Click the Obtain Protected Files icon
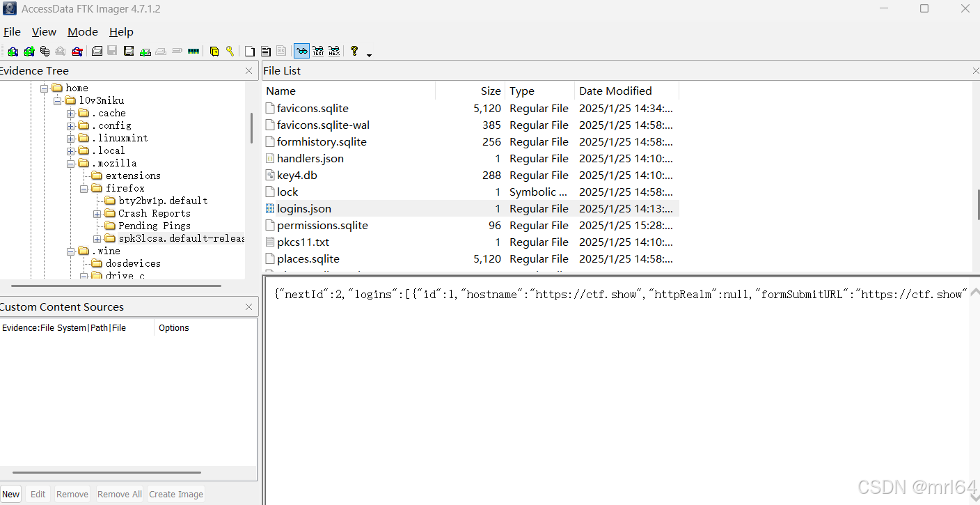The width and height of the screenshot is (980, 505). coord(214,51)
